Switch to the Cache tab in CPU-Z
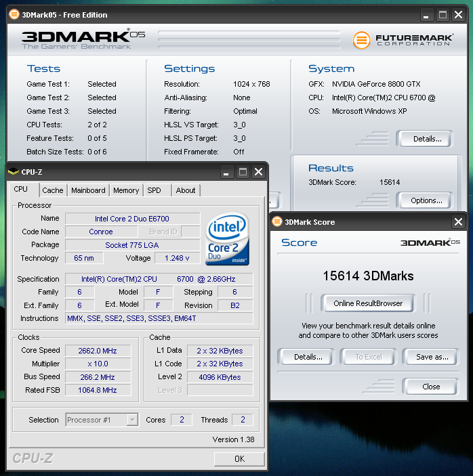This screenshot has height=476, width=473. (x=53, y=190)
